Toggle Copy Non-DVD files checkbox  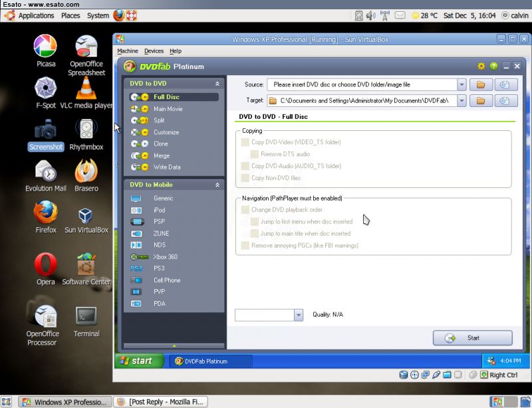tap(245, 177)
